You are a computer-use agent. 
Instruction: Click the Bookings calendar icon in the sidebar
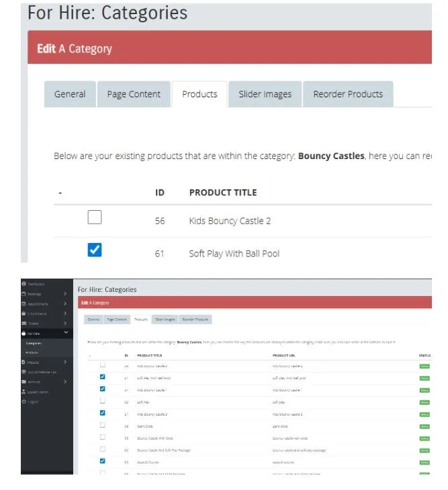[24, 293]
